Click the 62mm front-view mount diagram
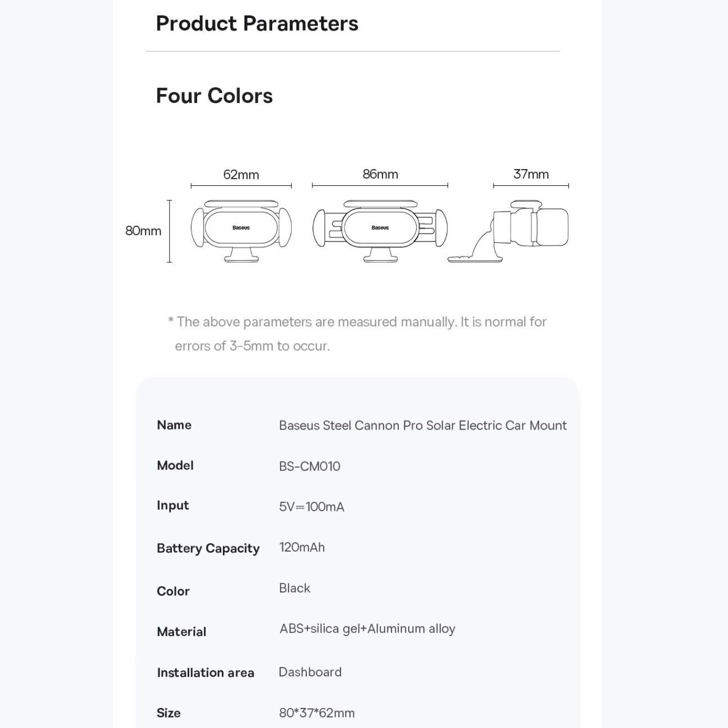The image size is (728, 728). tap(241, 231)
